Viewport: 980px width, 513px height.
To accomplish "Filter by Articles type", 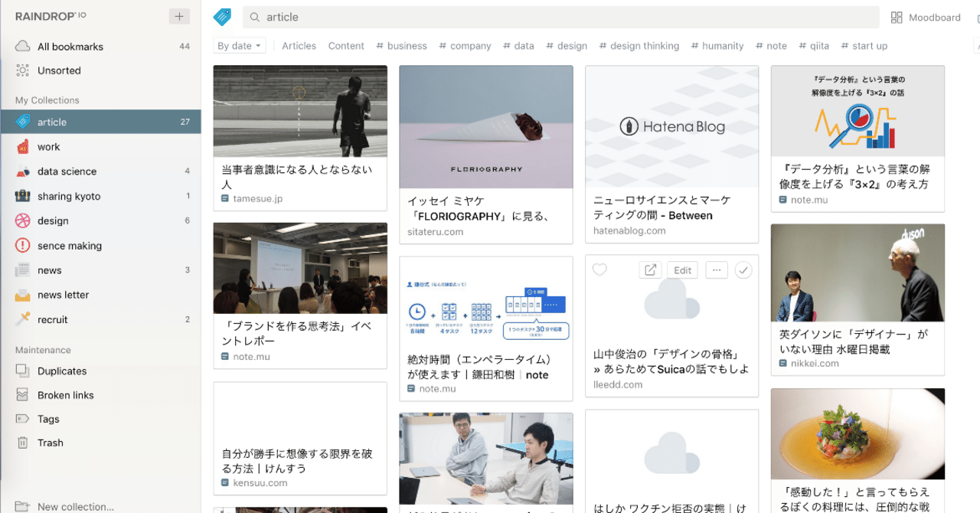I will [x=299, y=46].
